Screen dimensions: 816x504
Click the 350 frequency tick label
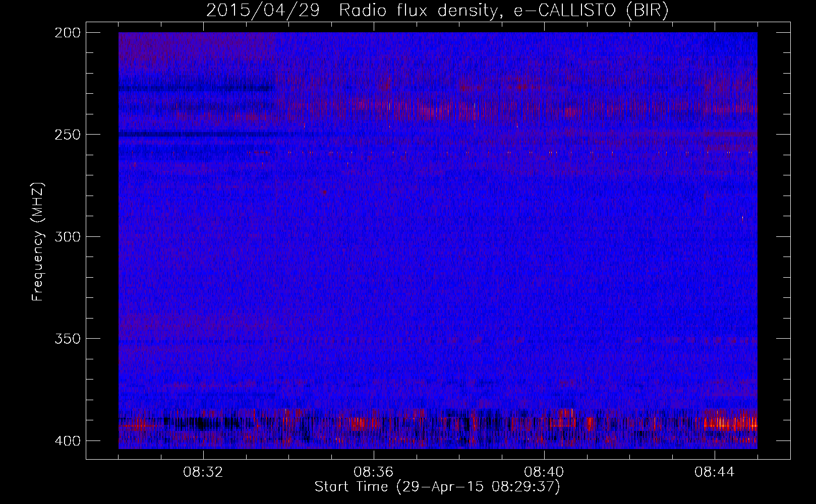67,339
